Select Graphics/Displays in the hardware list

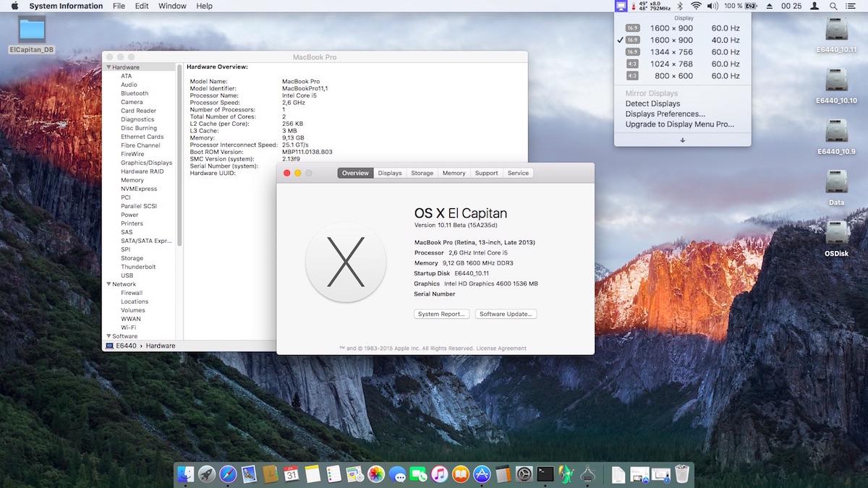(146, 163)
